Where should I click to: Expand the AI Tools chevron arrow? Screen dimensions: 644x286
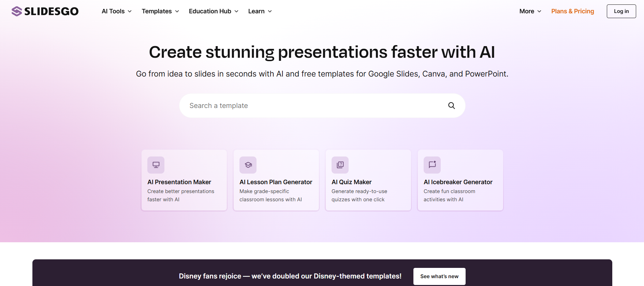[130, 11]
